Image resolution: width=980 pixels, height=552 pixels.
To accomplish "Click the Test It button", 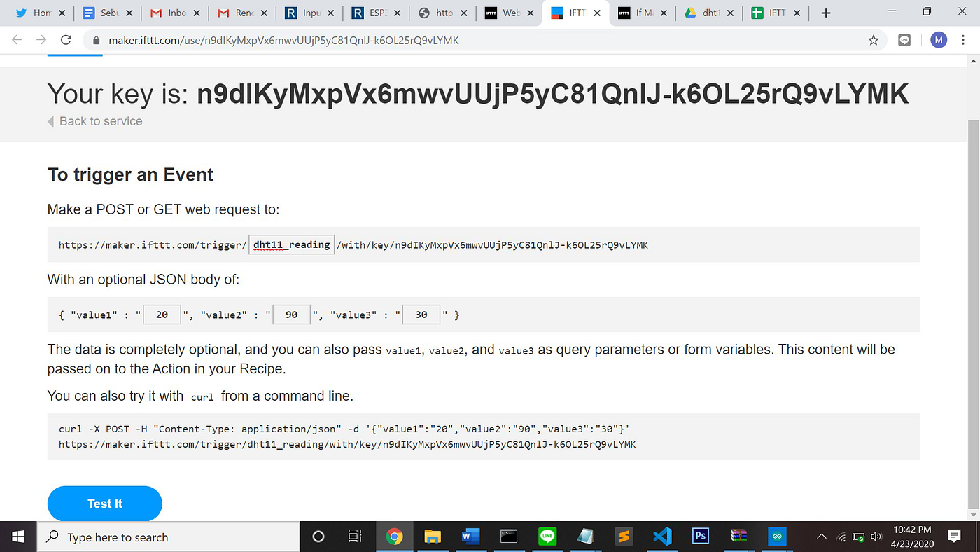I will coord(104,503).
